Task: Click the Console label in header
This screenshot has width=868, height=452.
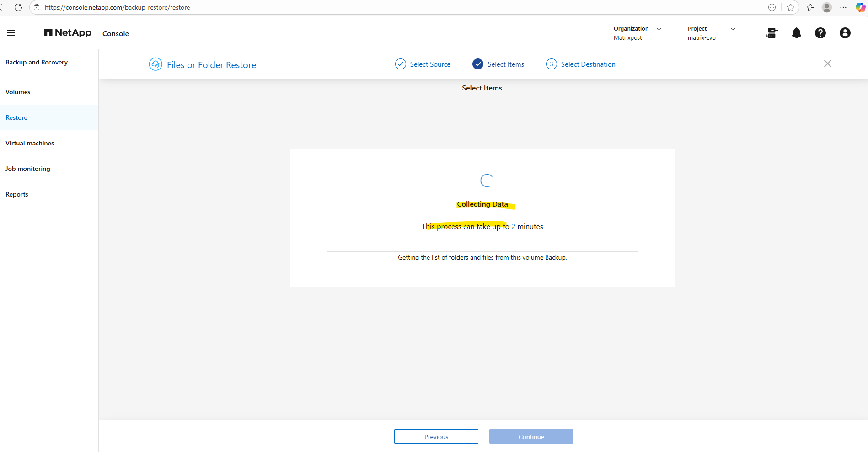Action: [116, 33]
